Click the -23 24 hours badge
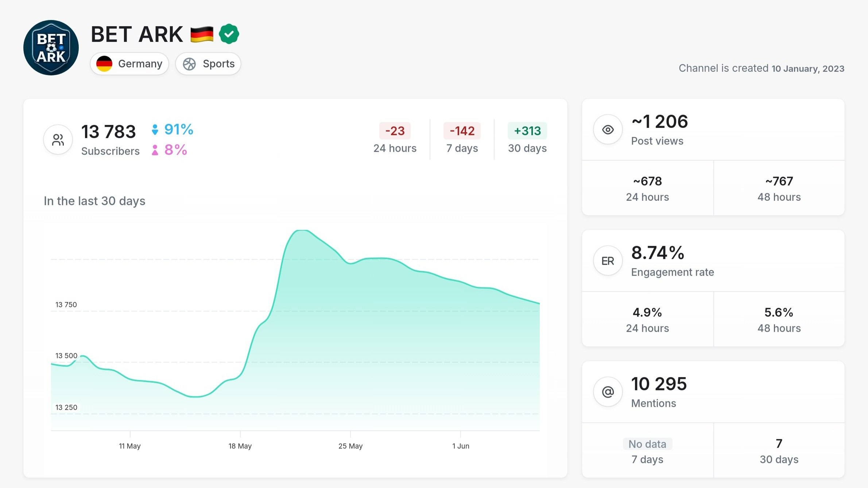Viewport: 868px width, 488px height. [395, 131]
